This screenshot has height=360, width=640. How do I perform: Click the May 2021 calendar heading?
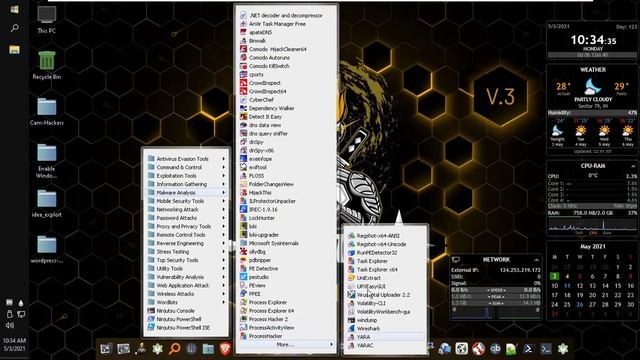click(x=593, y=247)
